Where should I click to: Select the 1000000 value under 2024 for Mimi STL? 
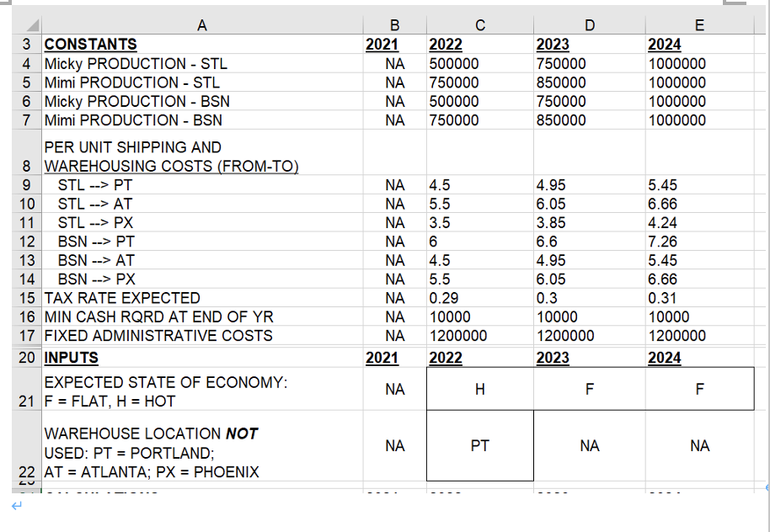point(698,82)
